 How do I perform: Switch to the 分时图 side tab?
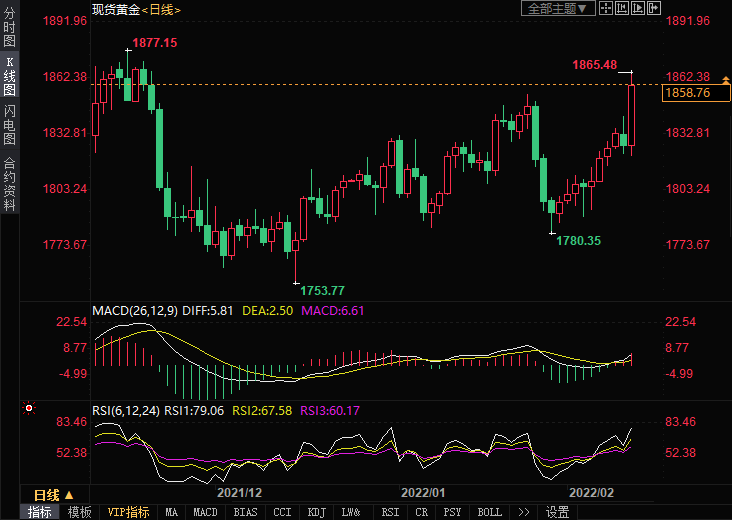point(9,29)
